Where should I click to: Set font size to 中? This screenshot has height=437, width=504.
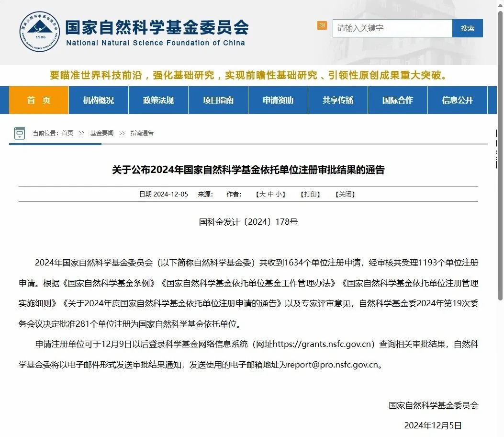[270, 194]
